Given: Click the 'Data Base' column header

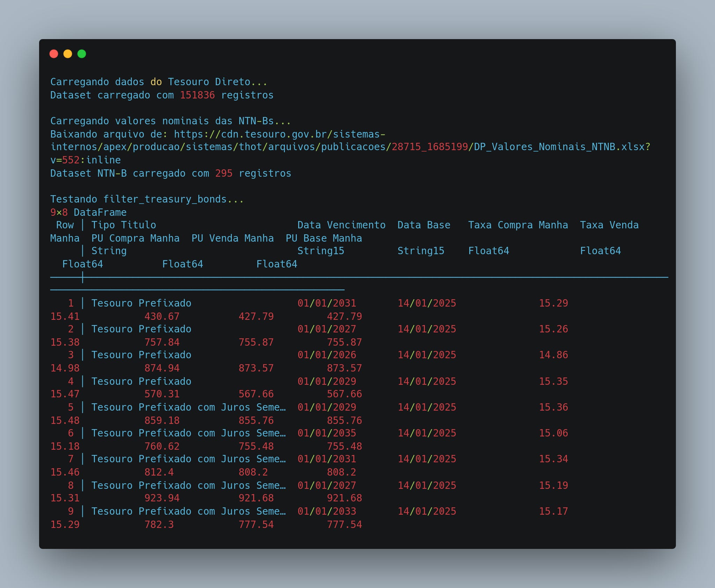Looking at the screenshot, I should [x=423, y=225].
